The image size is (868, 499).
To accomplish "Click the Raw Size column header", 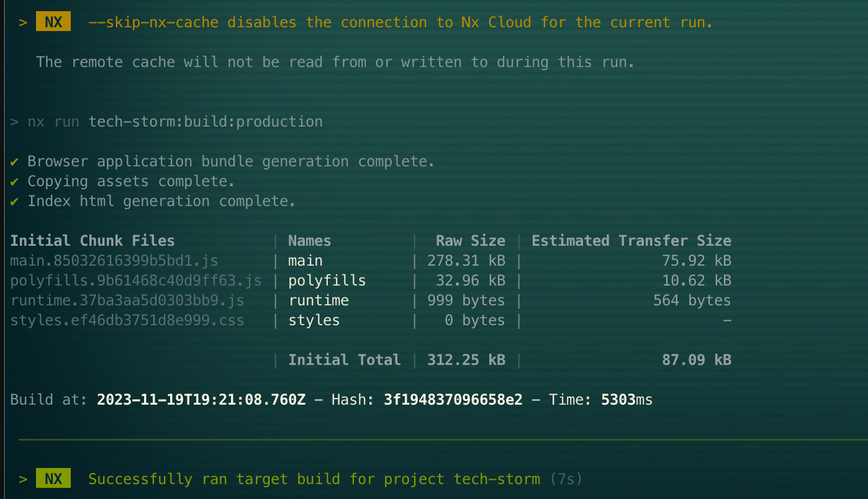I will point(471,241).
